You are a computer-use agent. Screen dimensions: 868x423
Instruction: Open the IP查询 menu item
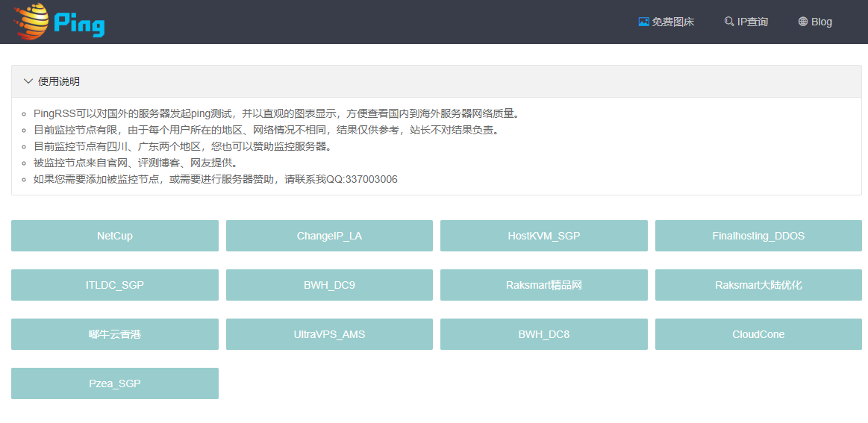point(752,22)
